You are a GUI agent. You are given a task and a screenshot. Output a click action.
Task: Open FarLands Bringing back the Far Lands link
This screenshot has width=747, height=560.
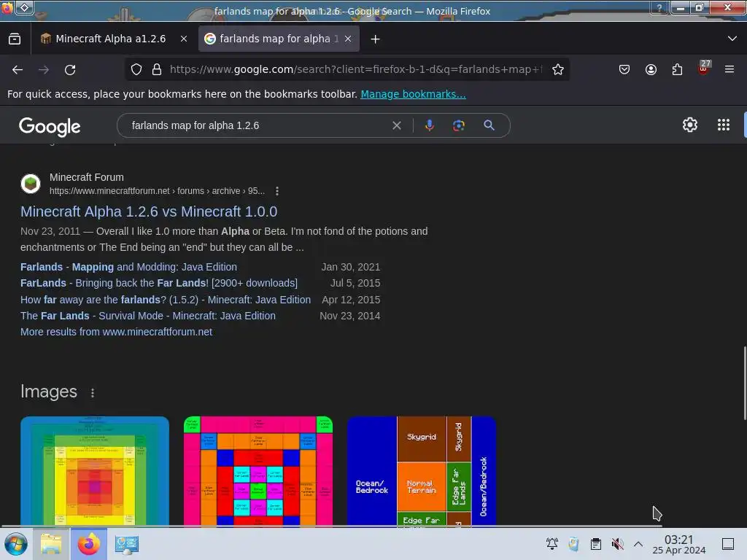click(158, 284)
